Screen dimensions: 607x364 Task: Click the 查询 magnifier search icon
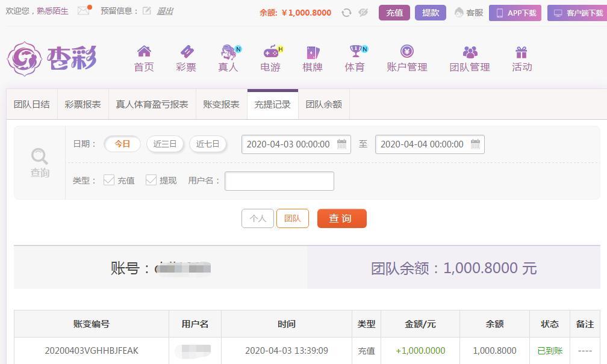click(x=40, y=156)
